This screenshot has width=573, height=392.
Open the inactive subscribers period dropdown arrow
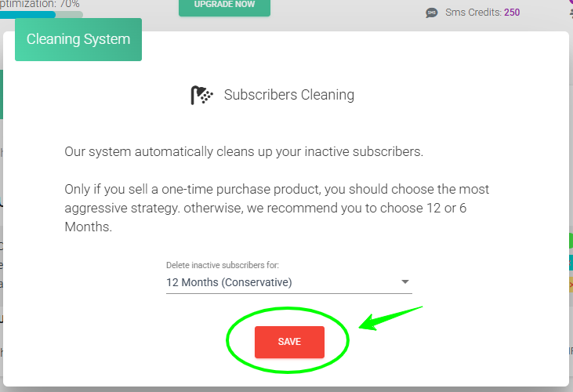click(x=405, y=282)
